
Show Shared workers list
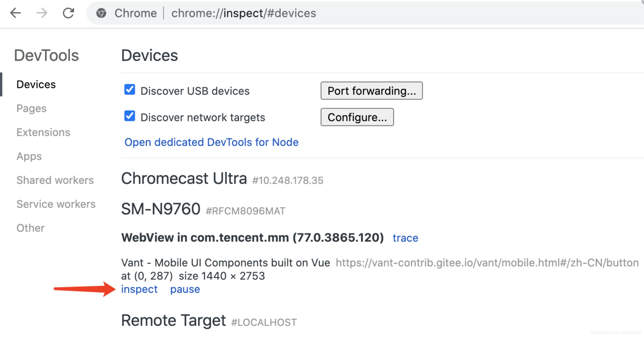pyautogui.click(x=55, y=180)
